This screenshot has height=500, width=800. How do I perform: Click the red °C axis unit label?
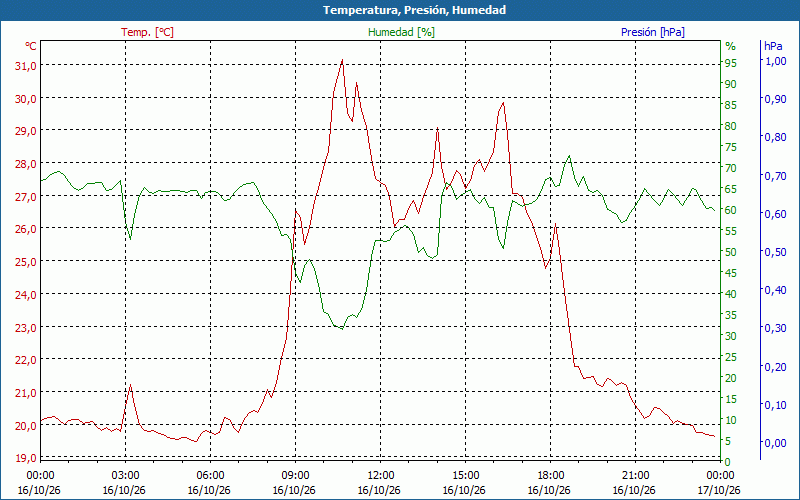click(31, 46)
